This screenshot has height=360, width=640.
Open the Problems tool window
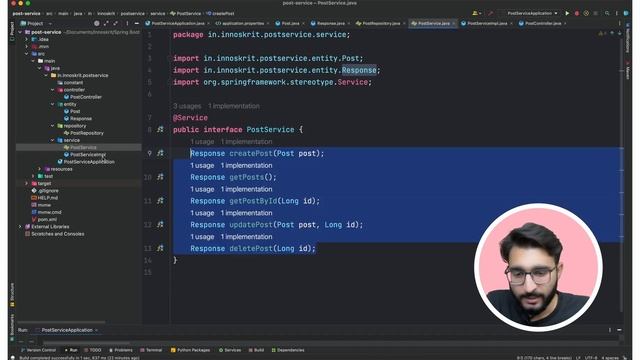point(121,350)
